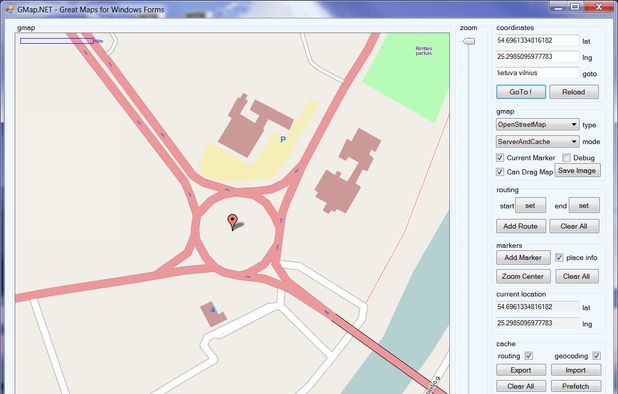Click the goto field with lietuva vilnius
The height and width of the screenshot is (394, 618).
pyautogui.click(x=537, y=73)
